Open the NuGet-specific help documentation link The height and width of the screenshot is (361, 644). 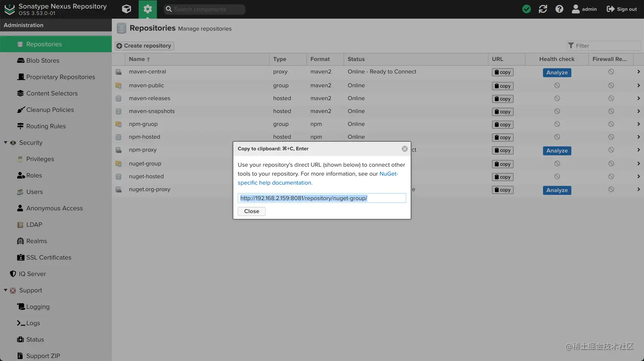coord(318,178)
